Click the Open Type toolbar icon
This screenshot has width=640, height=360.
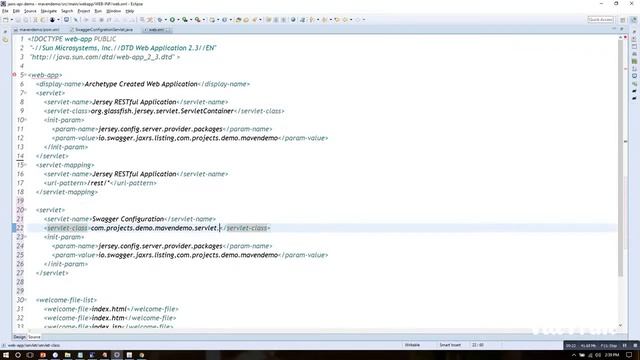(x=238, y=20)
